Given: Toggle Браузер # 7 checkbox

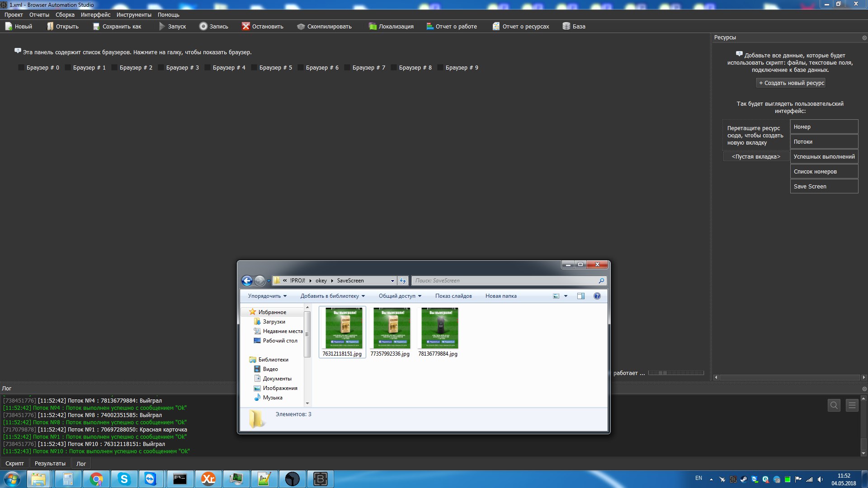Looking at the screenshot, I should [x=347, y=67].
